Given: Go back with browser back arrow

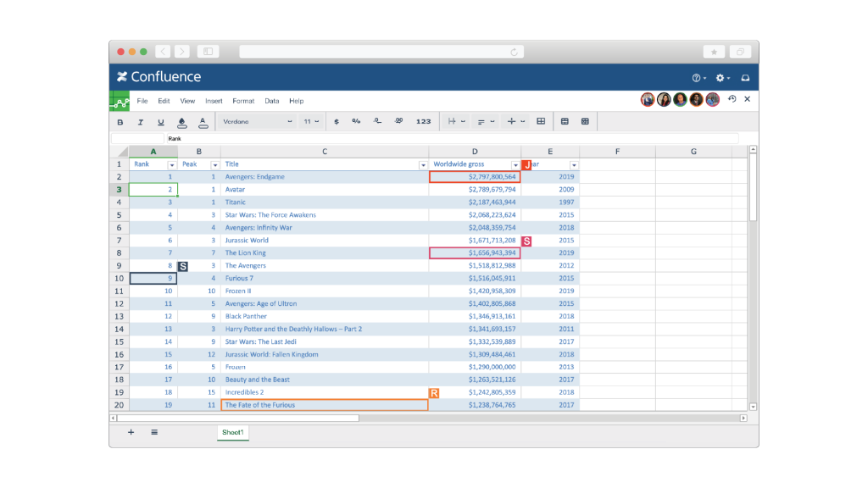Looking at the screenshot, I should [x=163, y=52].
